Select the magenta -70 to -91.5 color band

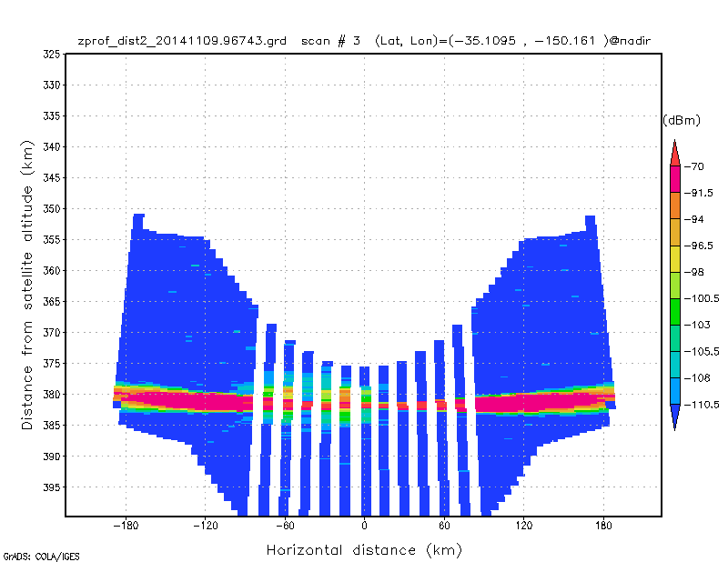pos(674,179)
